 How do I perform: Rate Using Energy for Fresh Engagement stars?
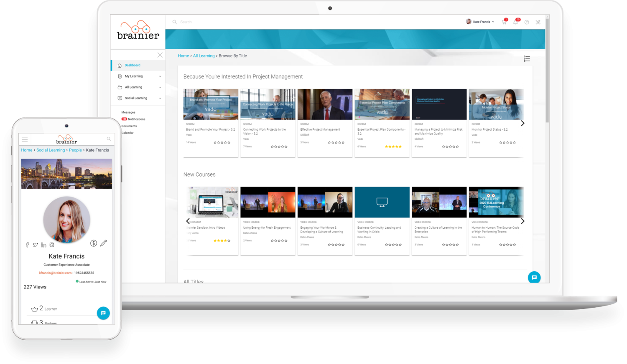(x=279, y=240)
